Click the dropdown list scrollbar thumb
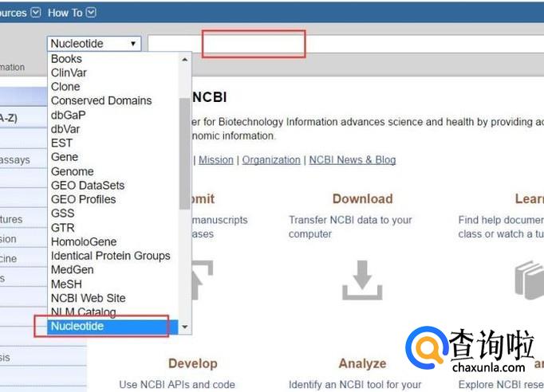The image size is (544, 392). coord(185,154)
